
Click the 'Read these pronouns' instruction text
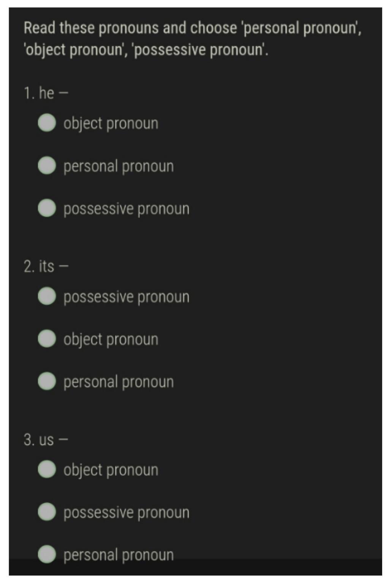[193, 39]
